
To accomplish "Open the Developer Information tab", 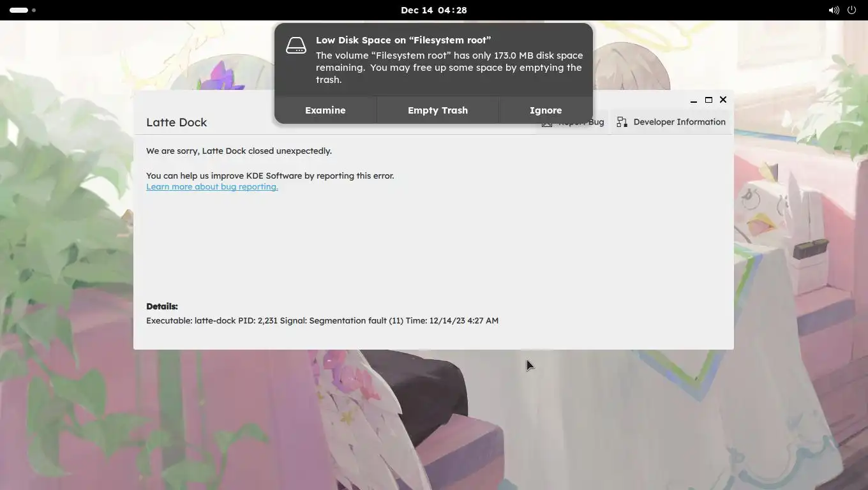I will tap(671, 122).
